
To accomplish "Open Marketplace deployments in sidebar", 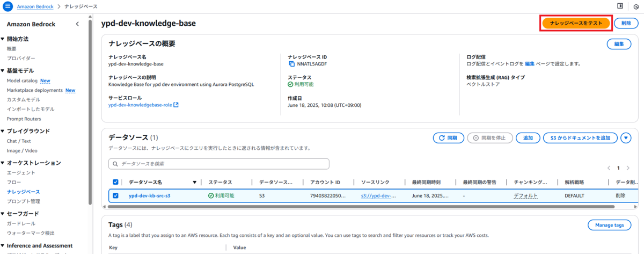I will [35, 90].
